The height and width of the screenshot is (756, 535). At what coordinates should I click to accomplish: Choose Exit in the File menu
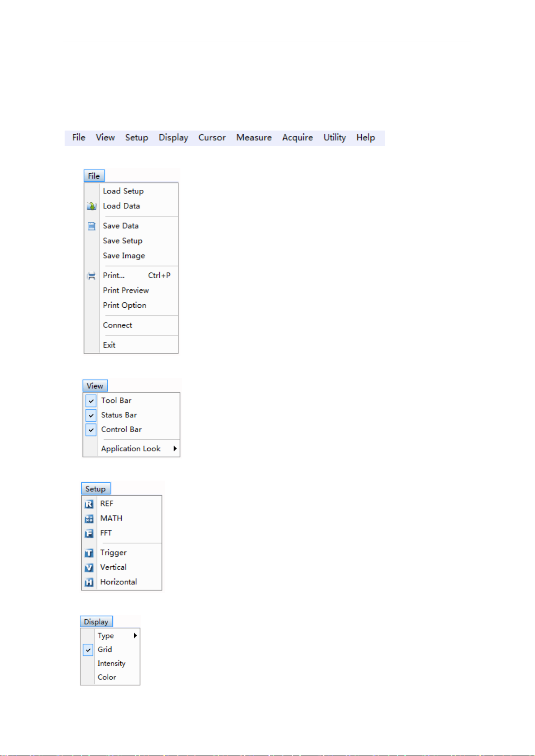131,345
